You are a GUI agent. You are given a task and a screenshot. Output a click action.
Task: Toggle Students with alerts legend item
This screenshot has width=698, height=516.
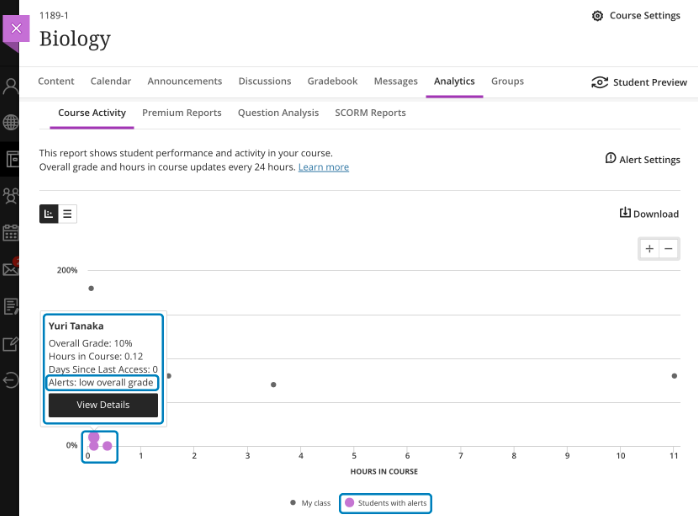coord(386,503)
